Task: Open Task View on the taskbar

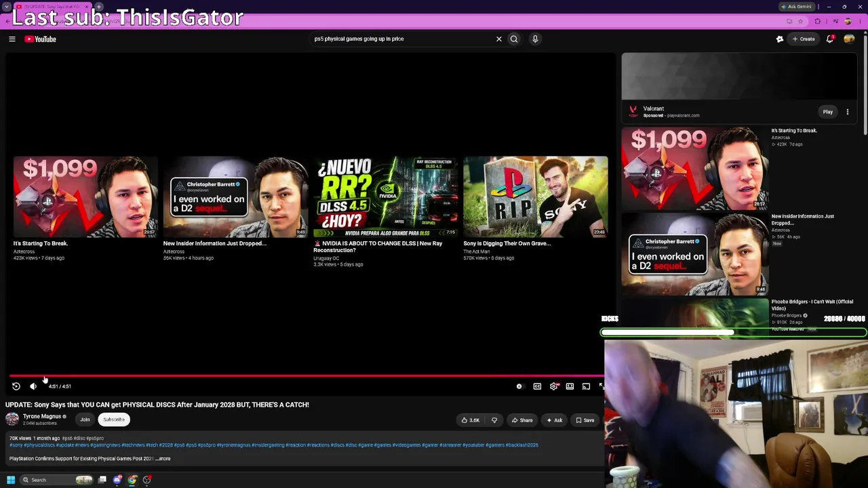Action: tap(102, 480)
